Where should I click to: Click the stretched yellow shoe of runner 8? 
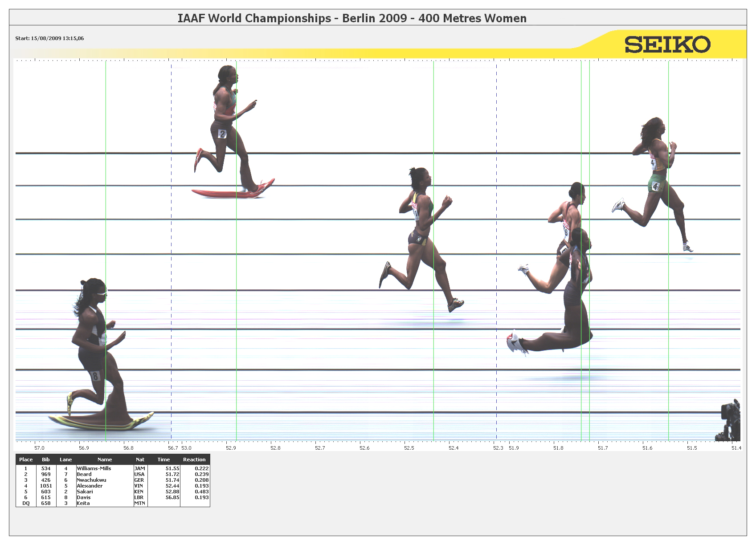click(x=102, y=421)
